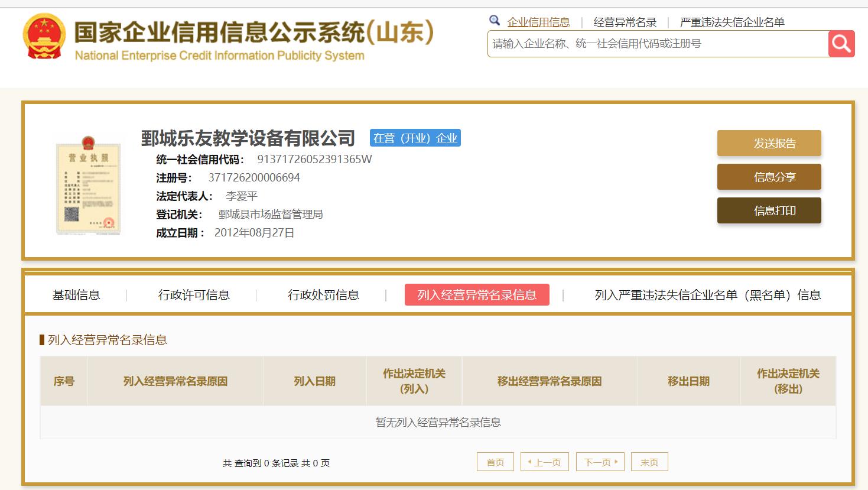
Task: Click the 发送报告 button
Action: (769, 143)
